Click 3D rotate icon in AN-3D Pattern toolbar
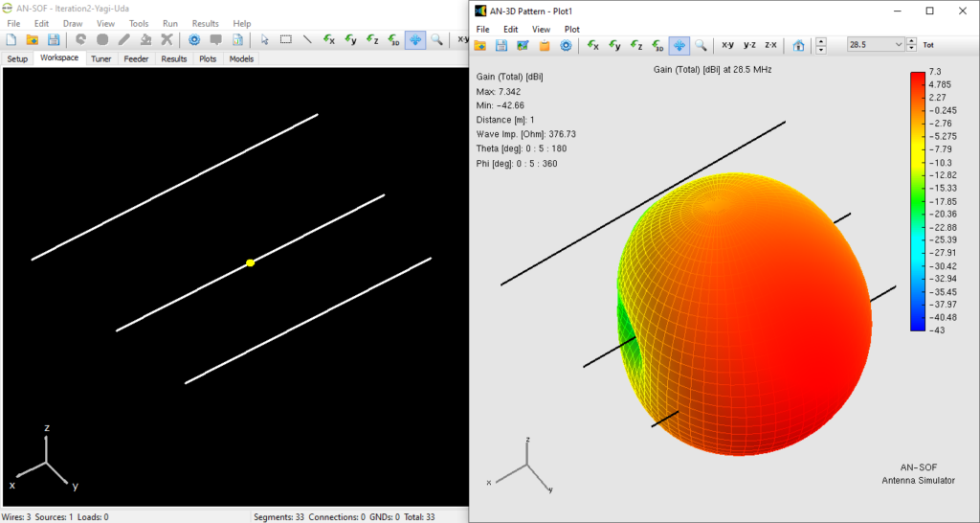 tap(658, 45)
